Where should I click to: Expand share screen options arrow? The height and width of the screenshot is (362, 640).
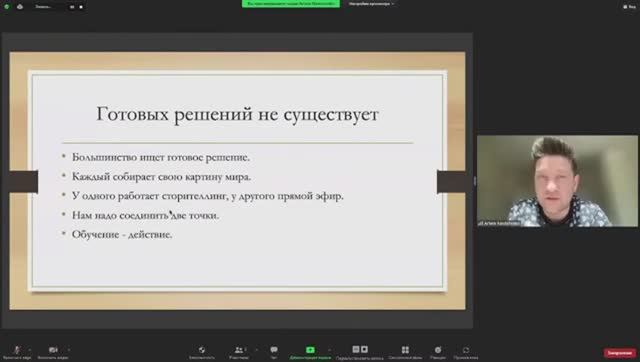click(x=329, y=350)
